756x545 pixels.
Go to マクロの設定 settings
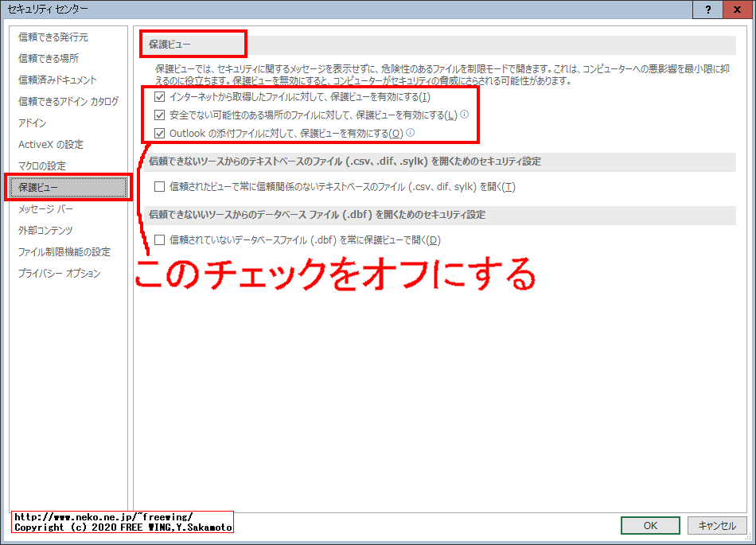(x=44, y=165)
